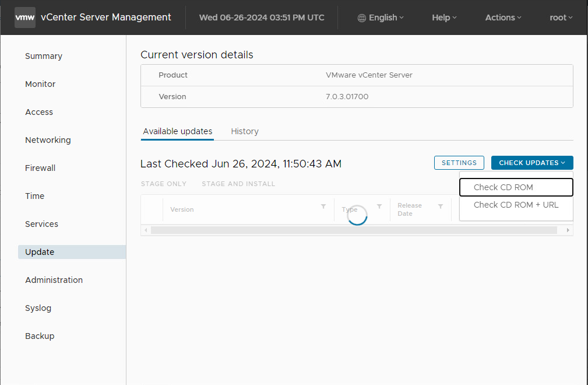Click the table scroll right arrow
The width and height of the screenshot is (588, 385).
(x=568, y=230)
